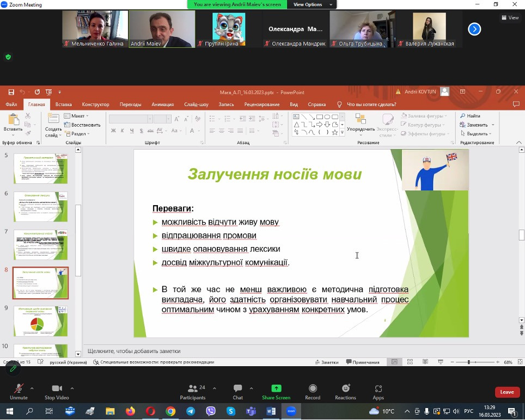Toggle Stop Video camera button
525x420 pixels.
57,391
